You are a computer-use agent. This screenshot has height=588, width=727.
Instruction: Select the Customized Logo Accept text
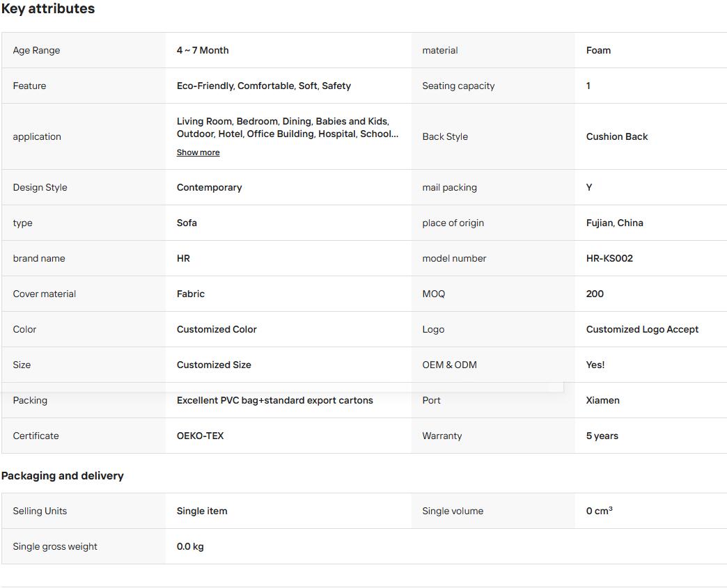click(x=642, y=329)
